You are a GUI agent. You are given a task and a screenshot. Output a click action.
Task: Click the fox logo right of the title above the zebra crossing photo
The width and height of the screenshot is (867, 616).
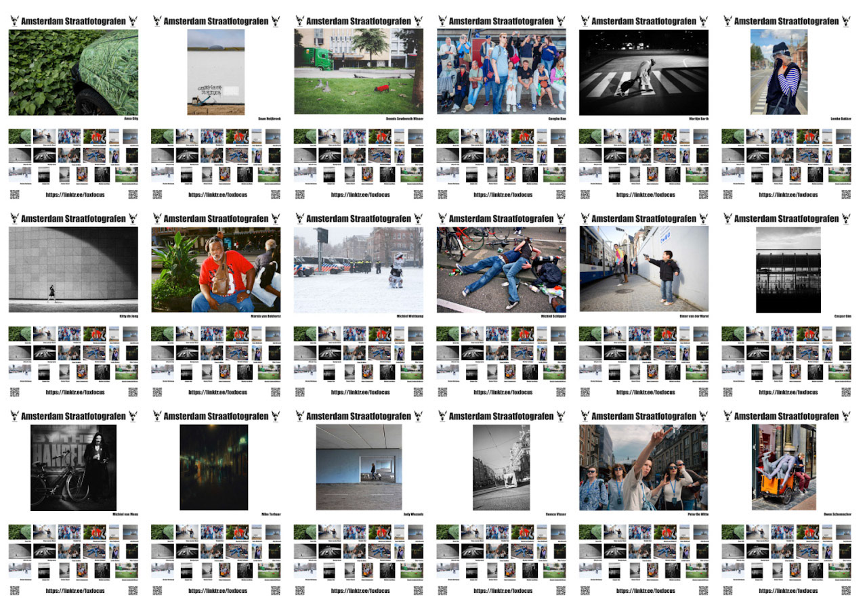pyautogui.click(x=703, y=21)
